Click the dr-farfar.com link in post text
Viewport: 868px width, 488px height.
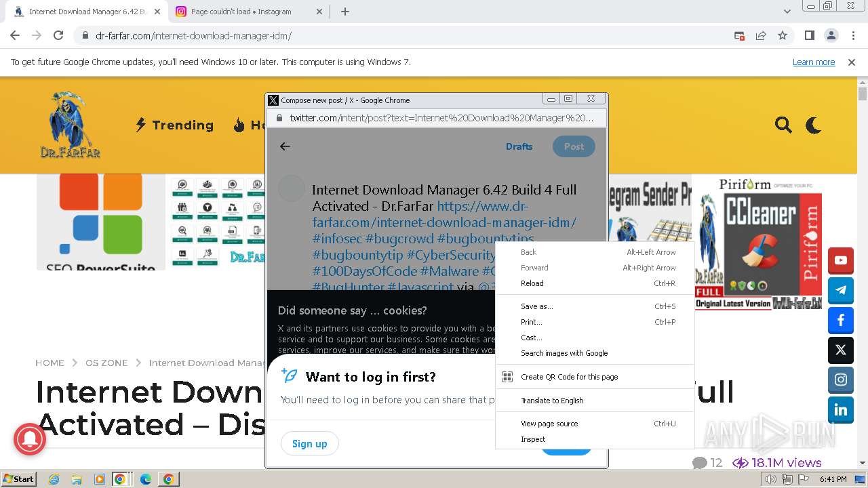[444, 214]
